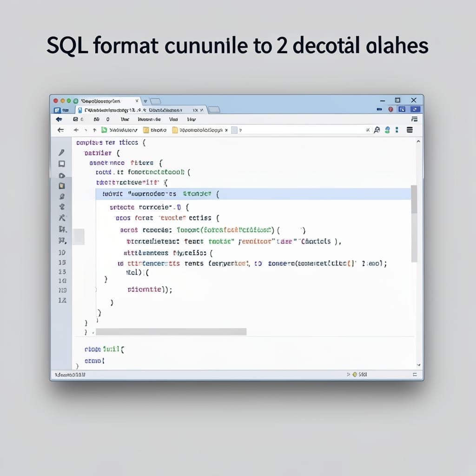Viewport: 476px width, 476px height.
Task: Click the blank page icon before address field
Action: (x=234, y=130)
